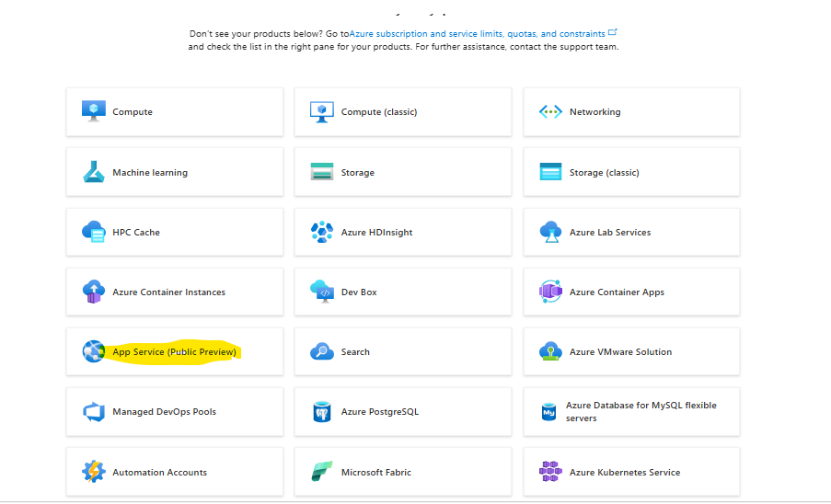
Task: Select the Azure VMware Solution label
Action: tap(620, 352)
